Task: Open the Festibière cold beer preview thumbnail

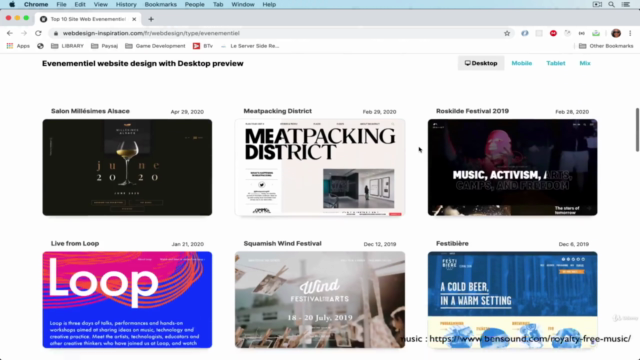Action: coord(513,300)
